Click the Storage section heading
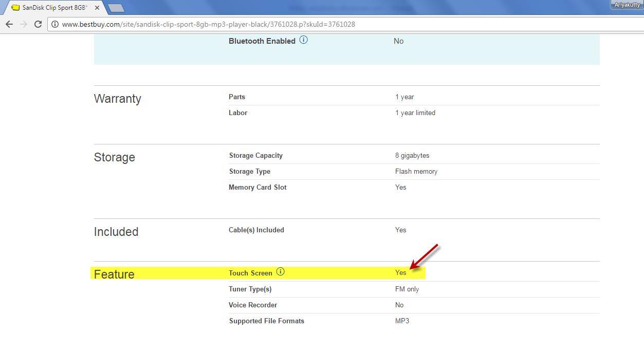644x350 pixels. point(114,157)
